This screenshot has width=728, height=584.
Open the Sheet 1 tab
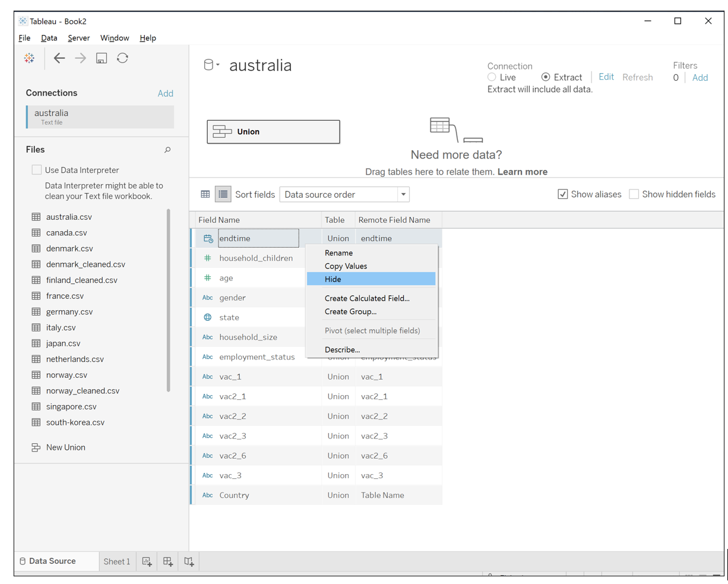point(116,561)
